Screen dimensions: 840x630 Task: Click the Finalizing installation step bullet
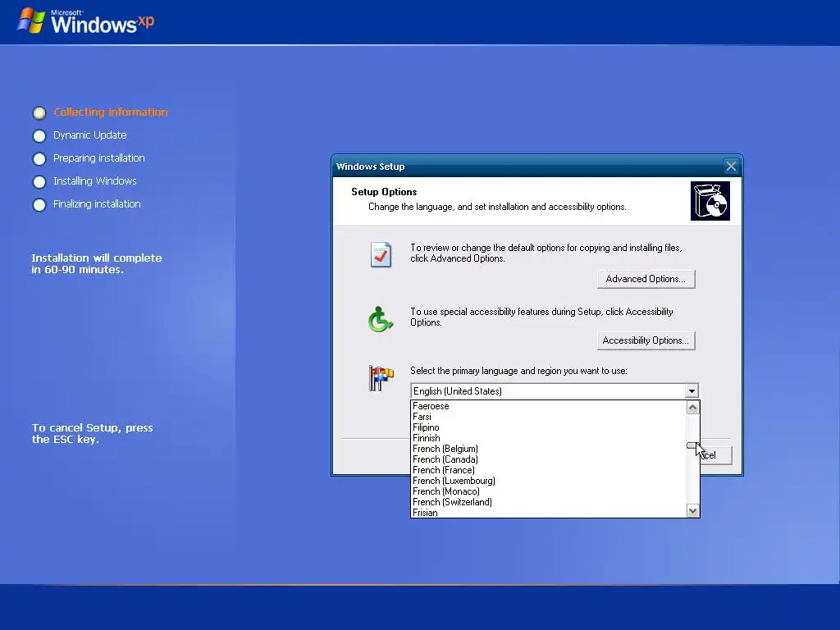39,205
